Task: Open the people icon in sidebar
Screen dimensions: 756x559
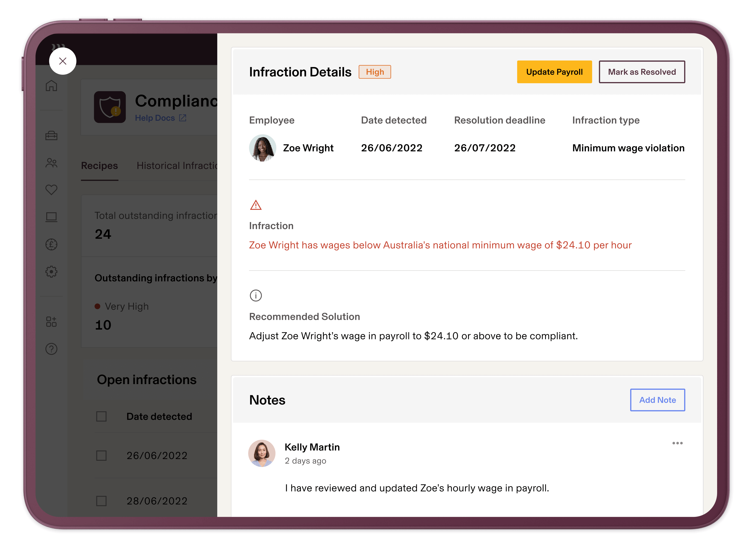Action: pos(51,163)
